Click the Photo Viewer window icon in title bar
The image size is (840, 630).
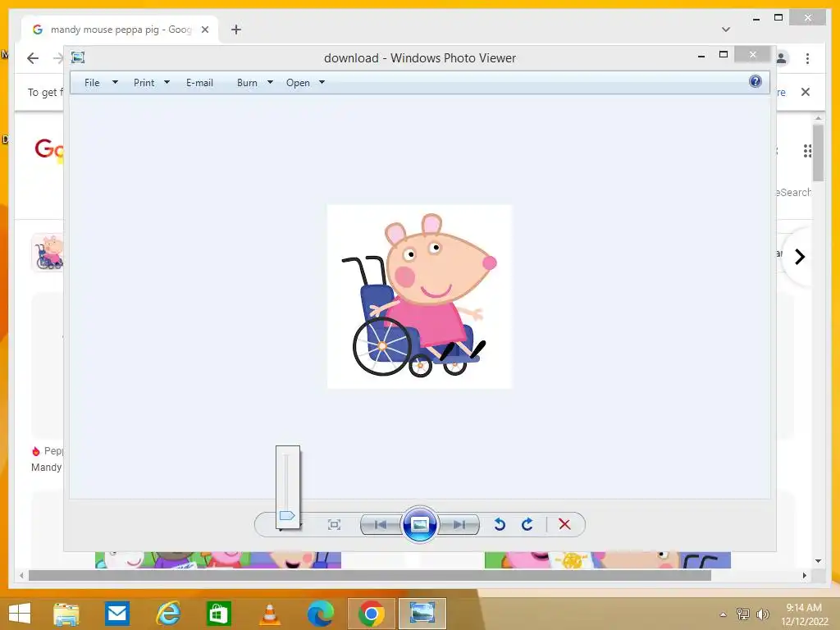(x=78, y=57)
